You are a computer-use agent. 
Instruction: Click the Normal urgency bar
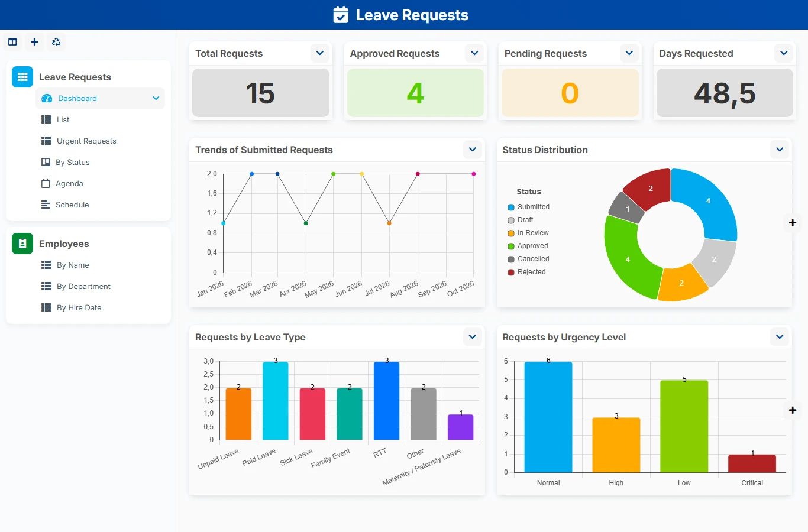(548, 417)
